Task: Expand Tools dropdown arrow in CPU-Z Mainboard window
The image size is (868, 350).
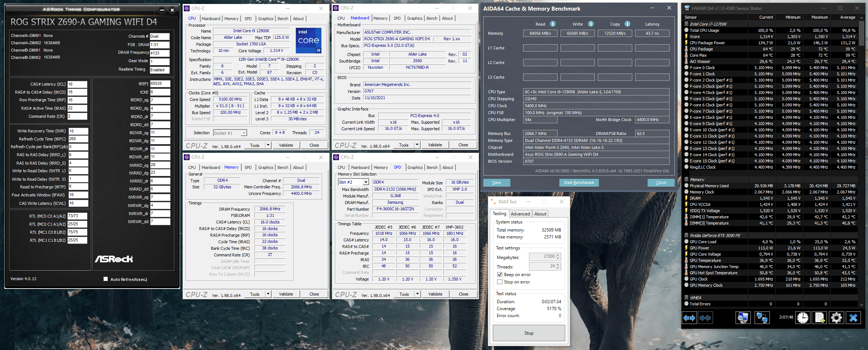Action: (417, 145)
